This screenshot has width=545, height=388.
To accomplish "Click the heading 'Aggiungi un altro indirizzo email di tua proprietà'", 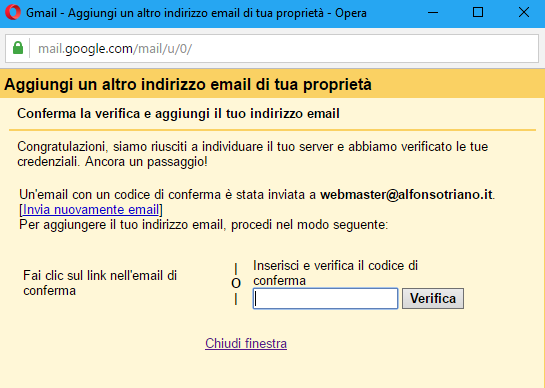I will pyautogui.click(x=188, y=84).
